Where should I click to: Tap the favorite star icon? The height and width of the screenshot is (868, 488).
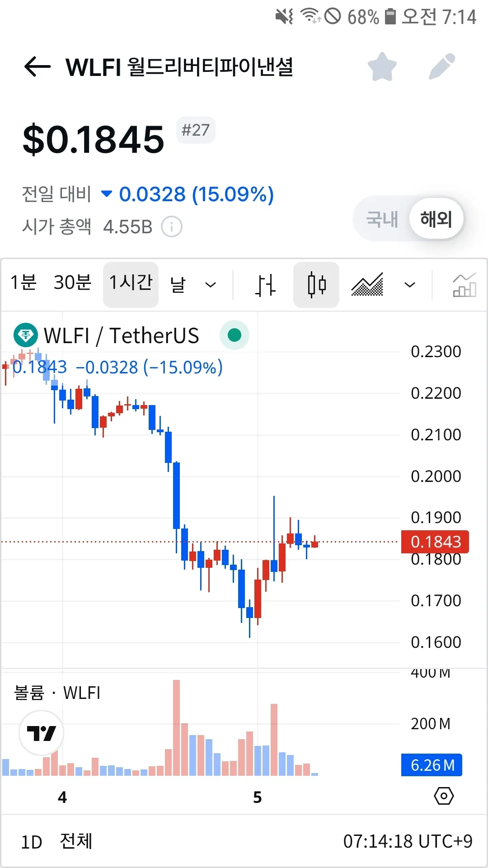tap(382, 67)
